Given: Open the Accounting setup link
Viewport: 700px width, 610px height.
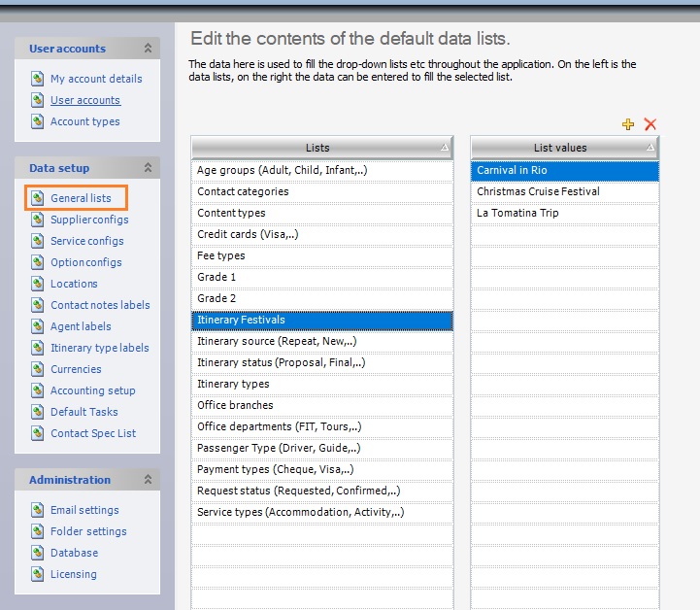Looking at the screenshot, I should (x=93, y=390).
